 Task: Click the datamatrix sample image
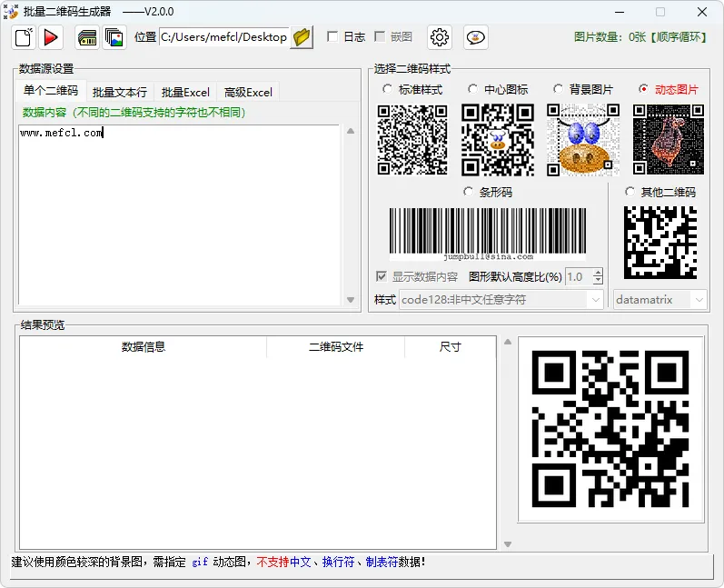pos(660,243)
